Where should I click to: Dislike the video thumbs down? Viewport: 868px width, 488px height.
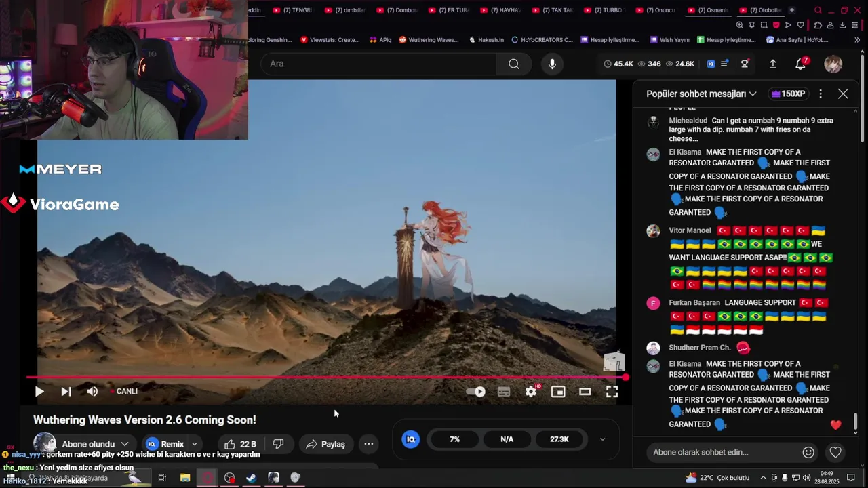pos(278,444)
